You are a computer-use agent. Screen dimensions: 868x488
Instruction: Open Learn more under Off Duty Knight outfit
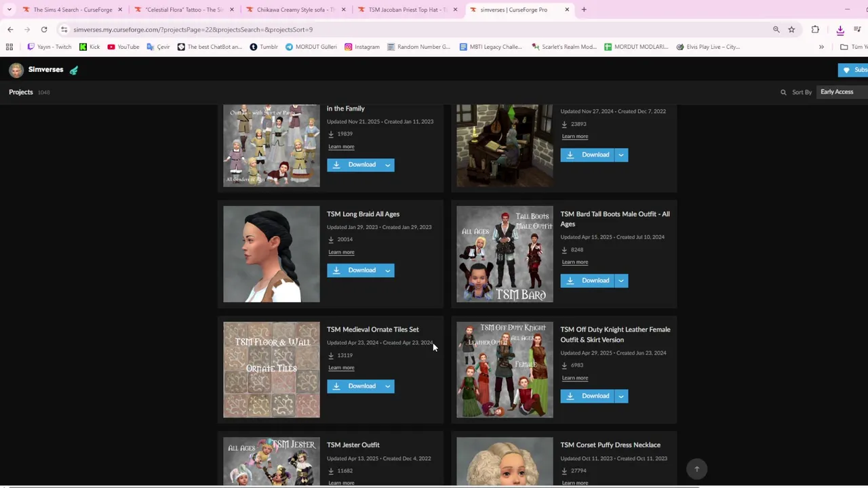(x=574, y=378)
